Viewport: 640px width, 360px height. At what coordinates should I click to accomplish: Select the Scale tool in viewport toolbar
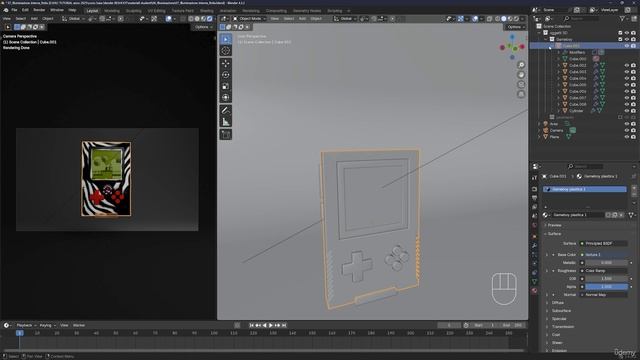click(226, 86)
